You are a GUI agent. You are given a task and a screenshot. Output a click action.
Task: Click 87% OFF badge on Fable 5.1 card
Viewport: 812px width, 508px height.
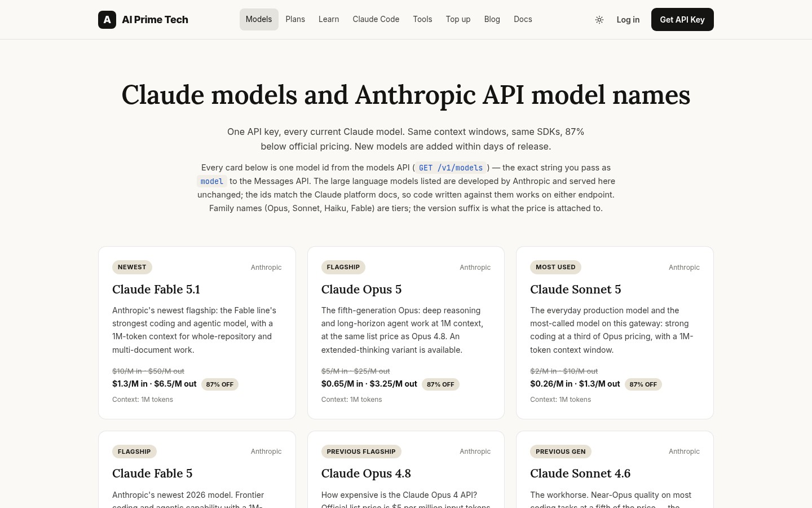click(220, 384)
